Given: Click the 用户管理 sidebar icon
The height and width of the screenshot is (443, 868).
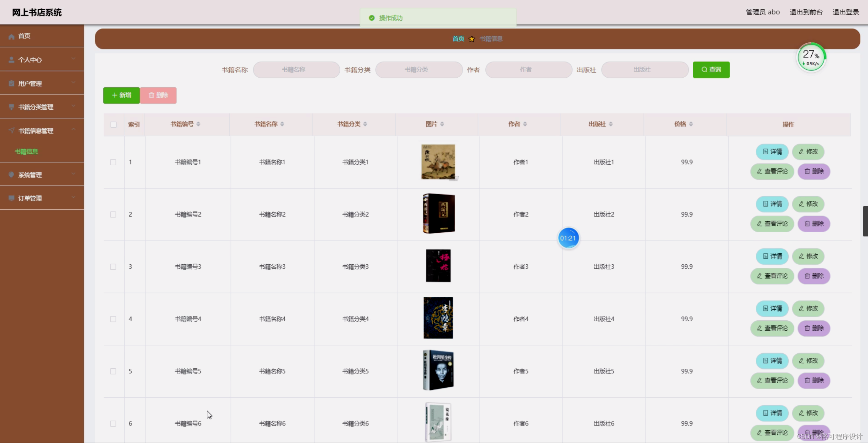Looking at the screenshot, I should coord(11,83).
